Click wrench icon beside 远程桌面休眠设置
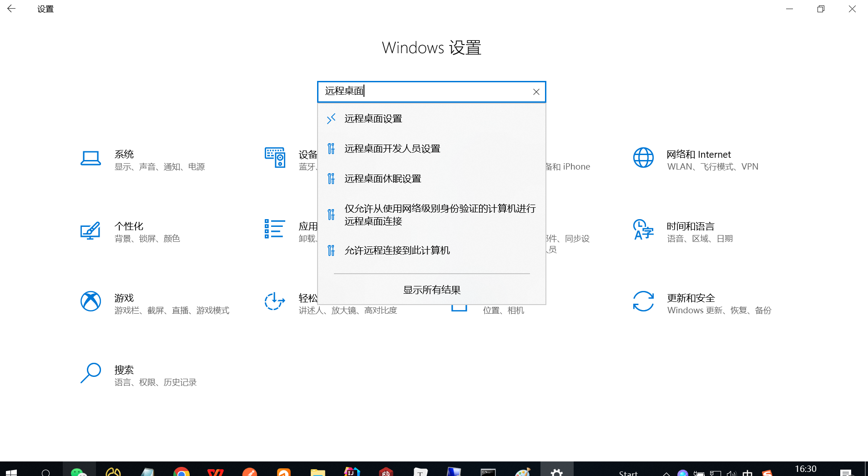868x476 pixels. [x=331, y=179]
